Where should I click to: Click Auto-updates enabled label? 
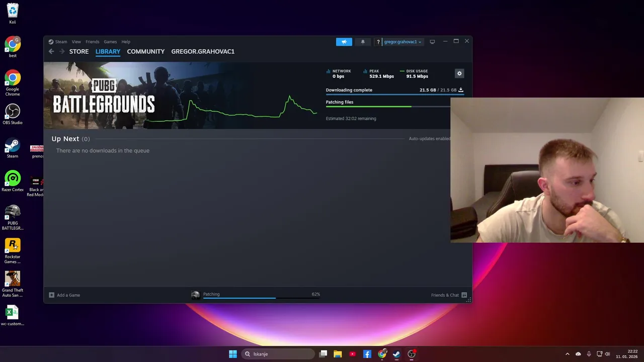point(429,139)
